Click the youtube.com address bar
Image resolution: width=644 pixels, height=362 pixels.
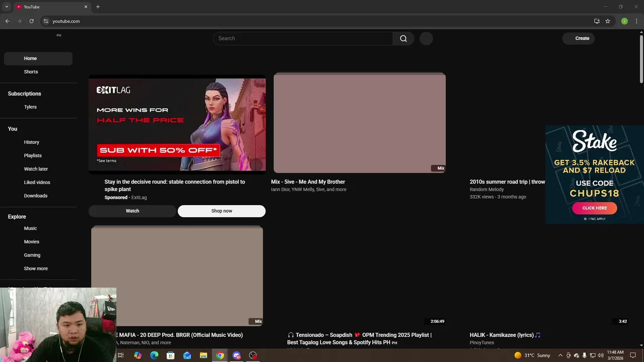[317, 21]
